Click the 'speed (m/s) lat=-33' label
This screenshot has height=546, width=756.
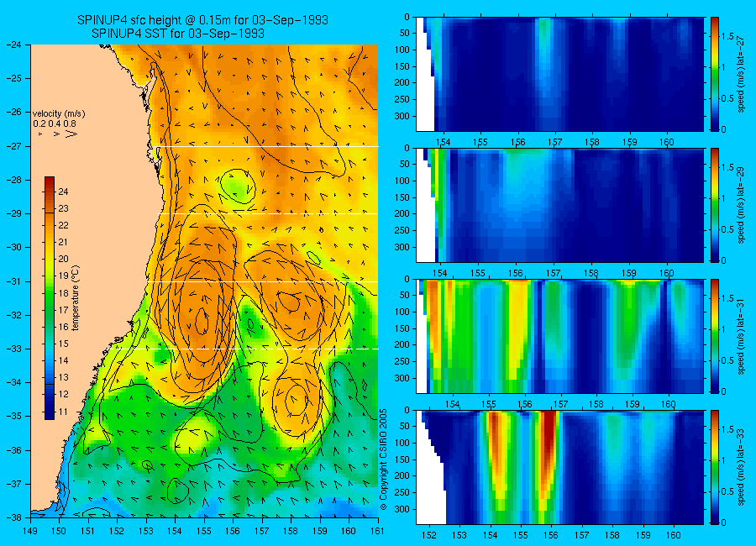click(x=741, y=467)
